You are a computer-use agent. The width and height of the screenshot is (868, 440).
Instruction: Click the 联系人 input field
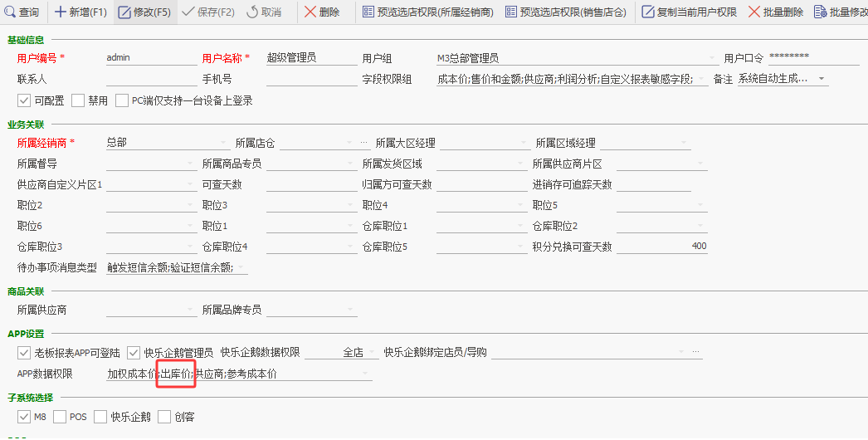click(x=151, y=79)
